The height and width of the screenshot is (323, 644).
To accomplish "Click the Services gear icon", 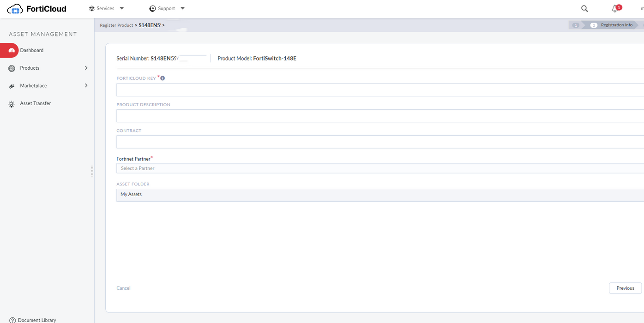I will pos(91,8).
